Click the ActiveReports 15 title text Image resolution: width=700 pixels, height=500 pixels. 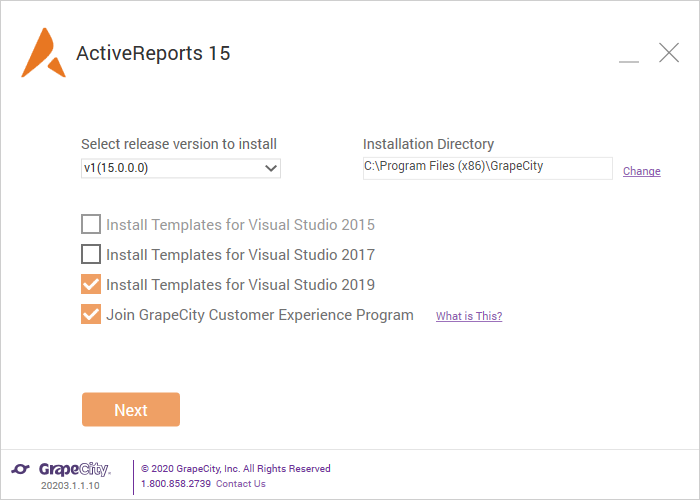point(153,53)
